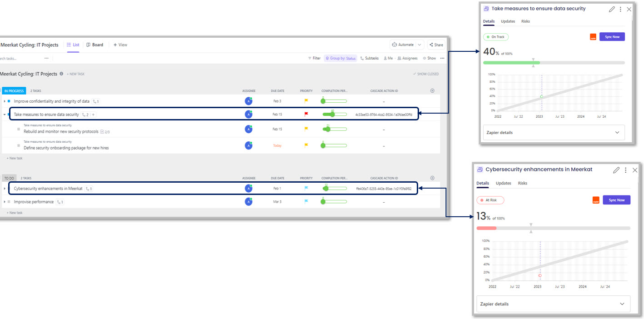Click the add column plus icon in the To Do group
This screenshot has width=644, height=319.
tap(432, 178)
